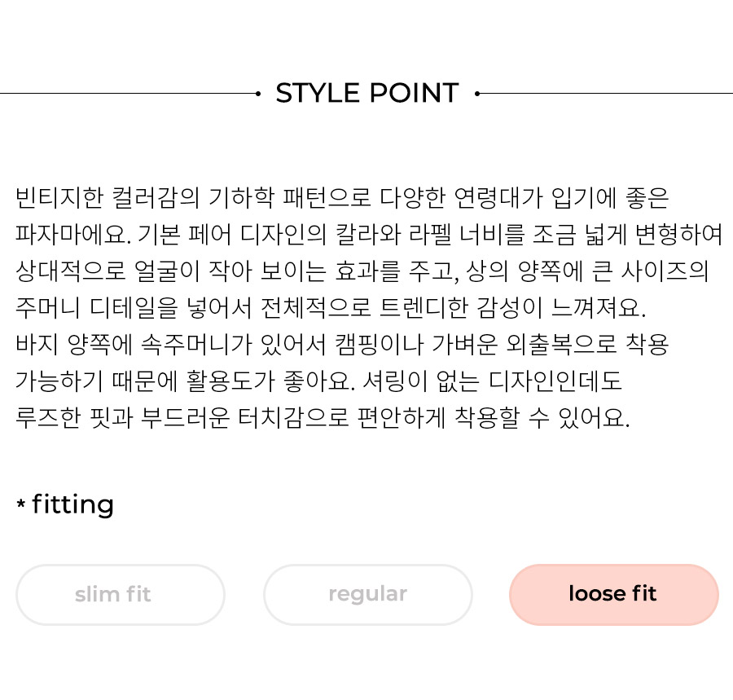This screenshot has height=700, width=733.
Task: Click the last line starting with 루즈한 핏과
Action: [323, 417]
